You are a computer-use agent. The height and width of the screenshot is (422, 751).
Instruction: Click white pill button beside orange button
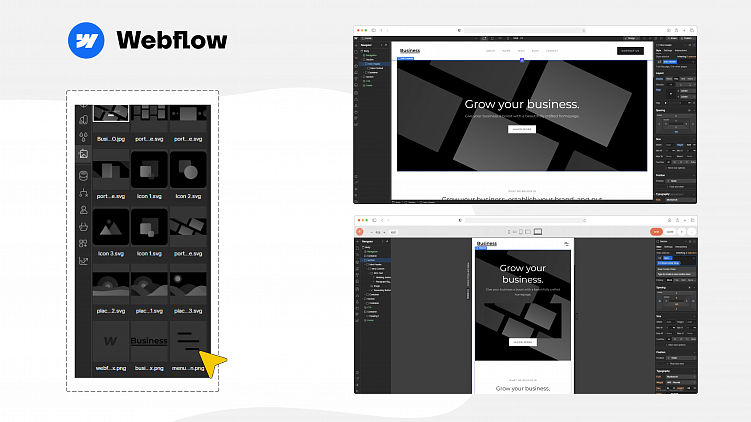(670, 232)
